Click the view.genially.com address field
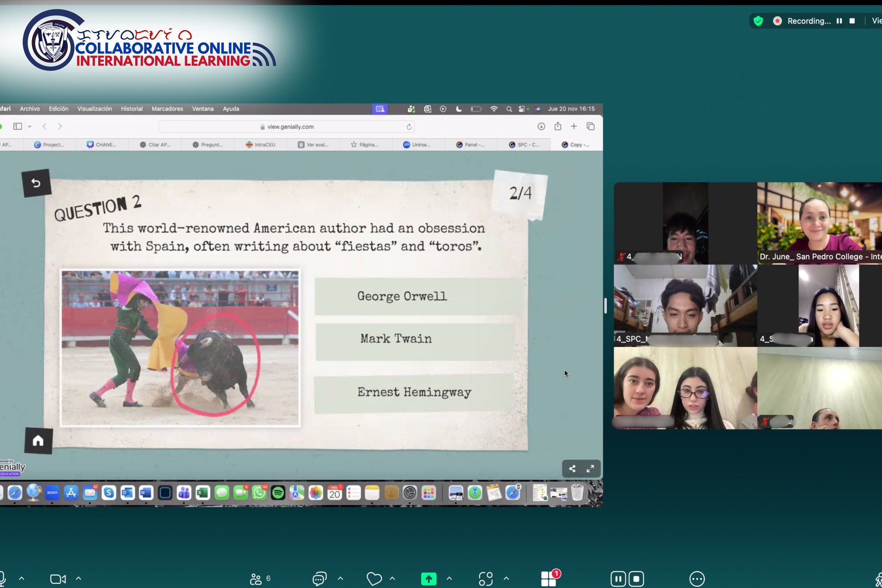882x588 pixels. pyautogui.click(x=287, y=127)
